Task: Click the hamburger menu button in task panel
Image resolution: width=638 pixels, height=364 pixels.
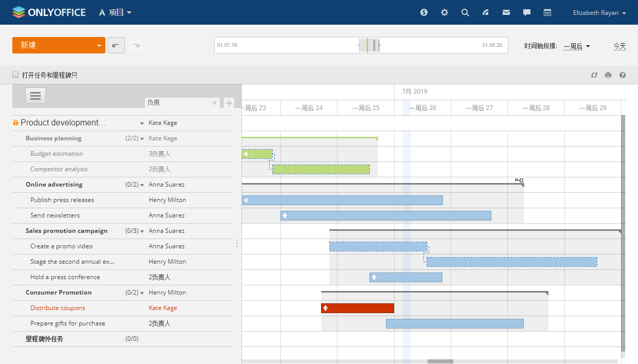Action: pyautogui.click(x=36, y=96)
